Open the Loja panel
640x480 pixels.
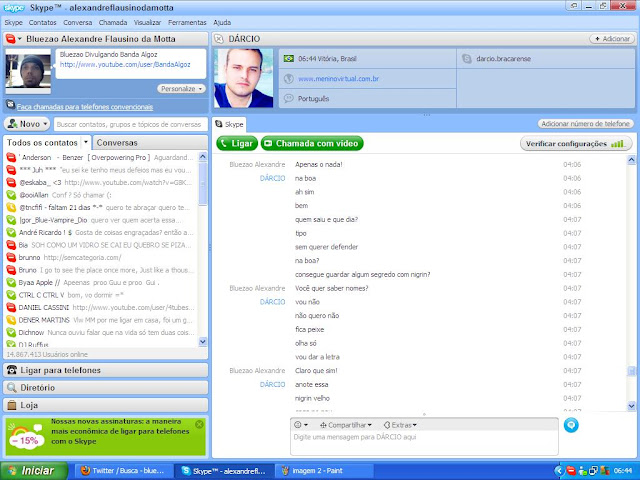pos(106,405)
